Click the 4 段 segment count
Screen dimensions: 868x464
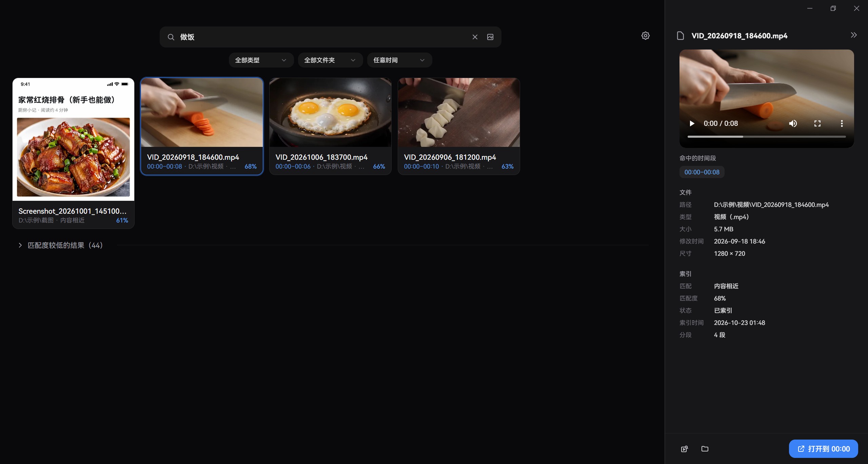pos(719,335)
